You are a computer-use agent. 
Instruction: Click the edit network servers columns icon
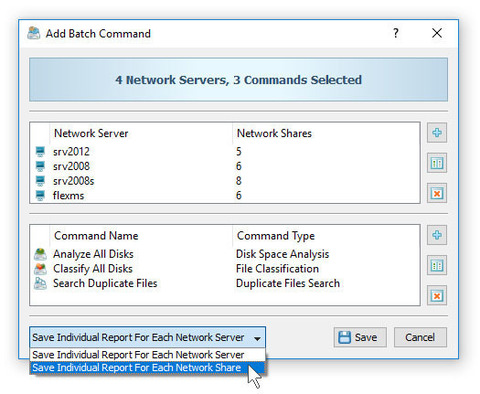tap(437, 163)
